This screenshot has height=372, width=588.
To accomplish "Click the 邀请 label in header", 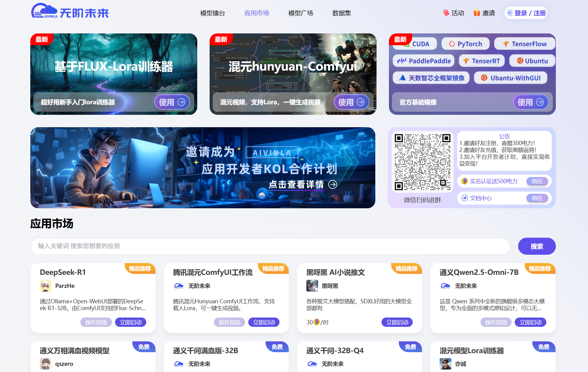I will coord(488,13).
